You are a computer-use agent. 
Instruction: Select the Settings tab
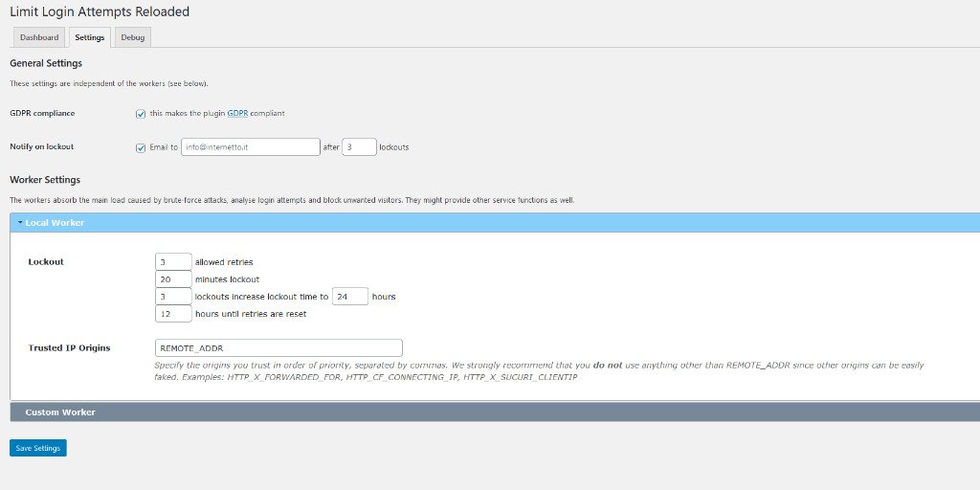click(x=89, y=37)
